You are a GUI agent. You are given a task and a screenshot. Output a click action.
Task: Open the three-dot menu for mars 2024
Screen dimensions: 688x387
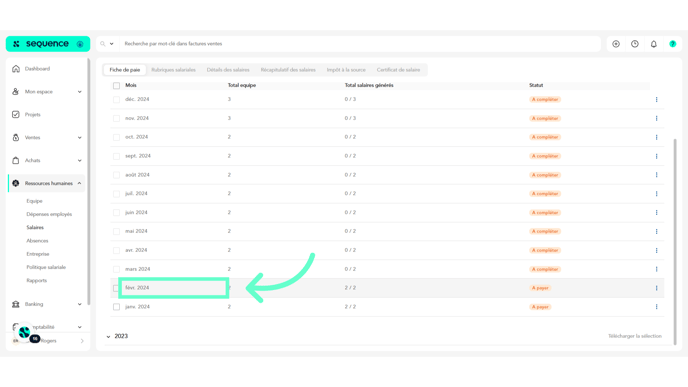656,269
